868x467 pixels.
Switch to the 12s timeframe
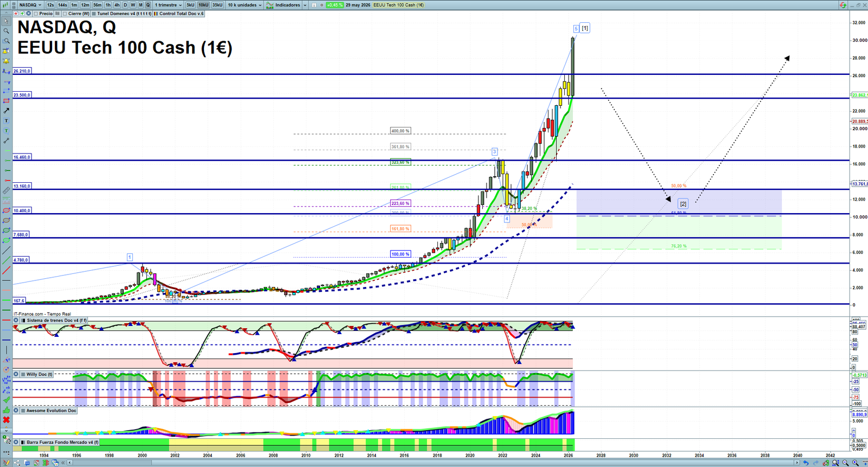tap(50, 5)
